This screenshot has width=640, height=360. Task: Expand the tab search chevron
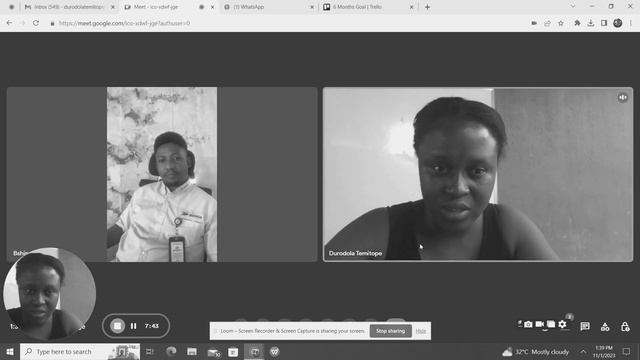point(573,7)
